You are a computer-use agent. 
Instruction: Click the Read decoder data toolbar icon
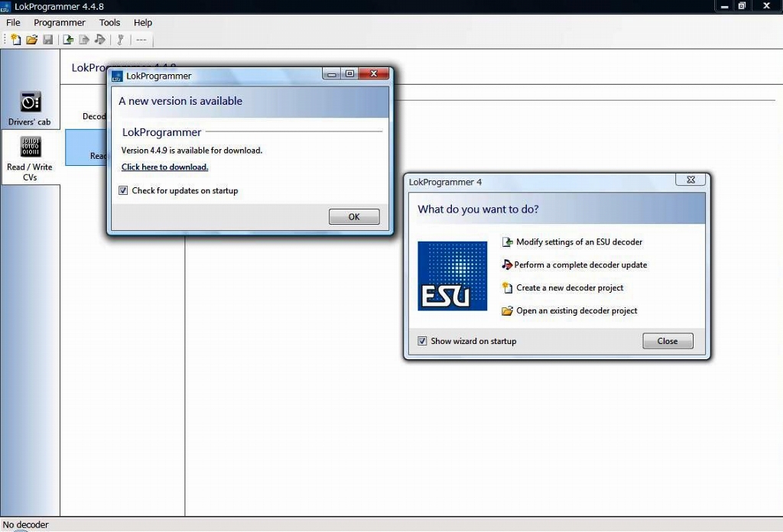click(x=68, y=40)
